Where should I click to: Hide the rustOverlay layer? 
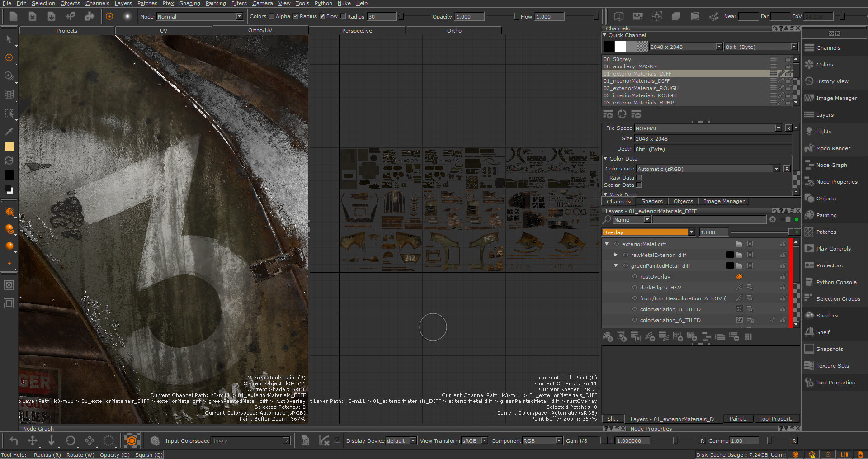pos(635,277)
